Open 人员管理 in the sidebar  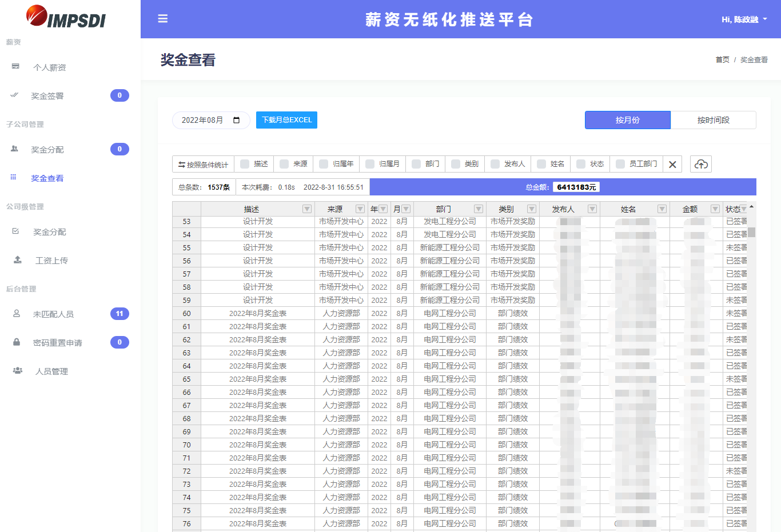[52, 371]
